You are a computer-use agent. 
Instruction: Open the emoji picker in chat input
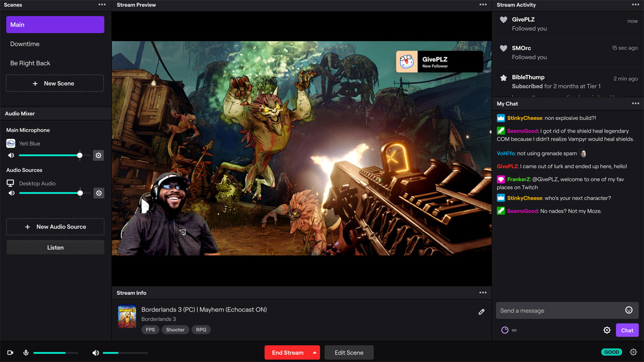pos(629,310)
